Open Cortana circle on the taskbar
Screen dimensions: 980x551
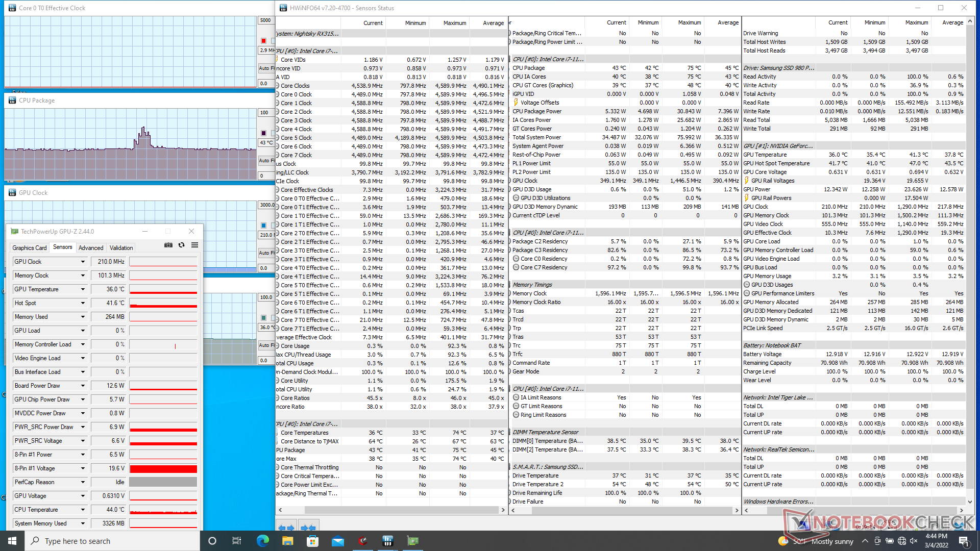212,541
